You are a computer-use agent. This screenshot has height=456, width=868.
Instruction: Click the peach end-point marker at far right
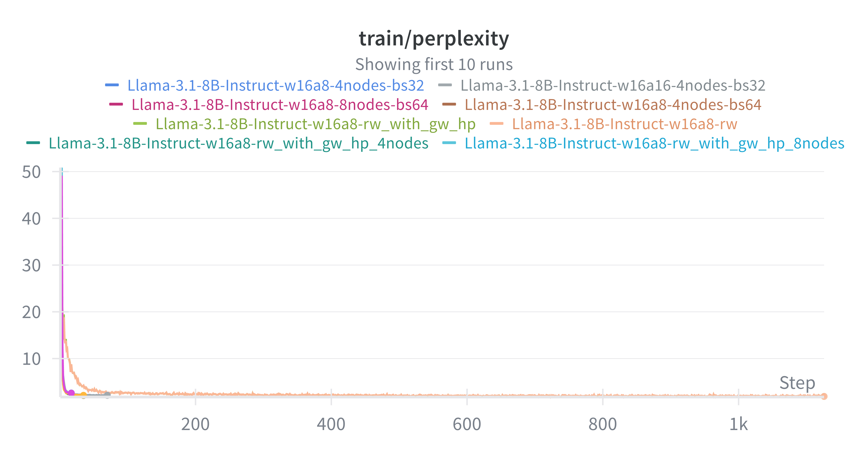(x=824, y=396)
